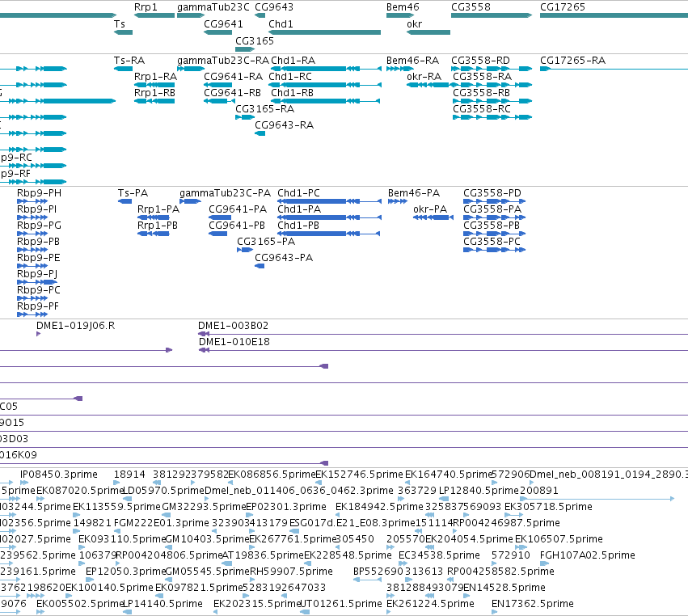Select transcript Ts-RA
The image size is (688, 616).
124,69
